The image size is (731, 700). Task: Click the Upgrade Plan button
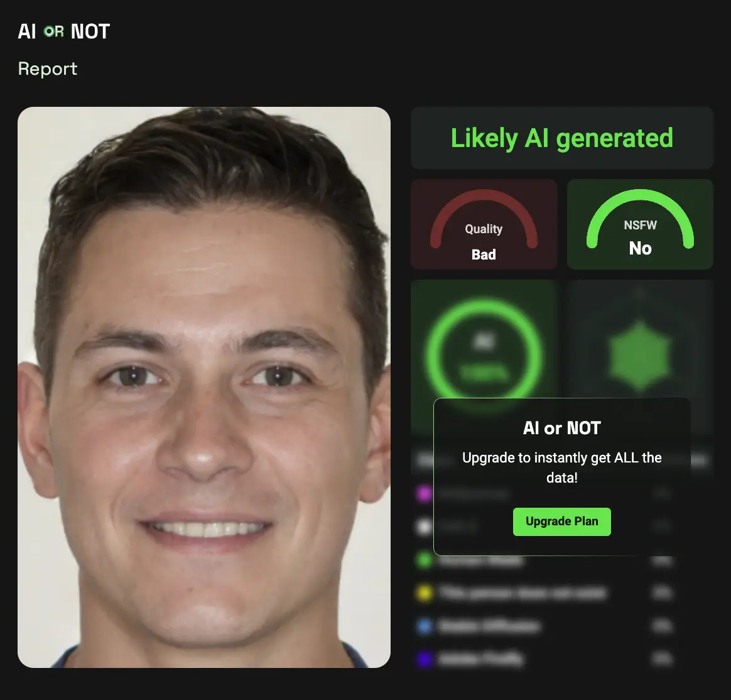point(562,522)
